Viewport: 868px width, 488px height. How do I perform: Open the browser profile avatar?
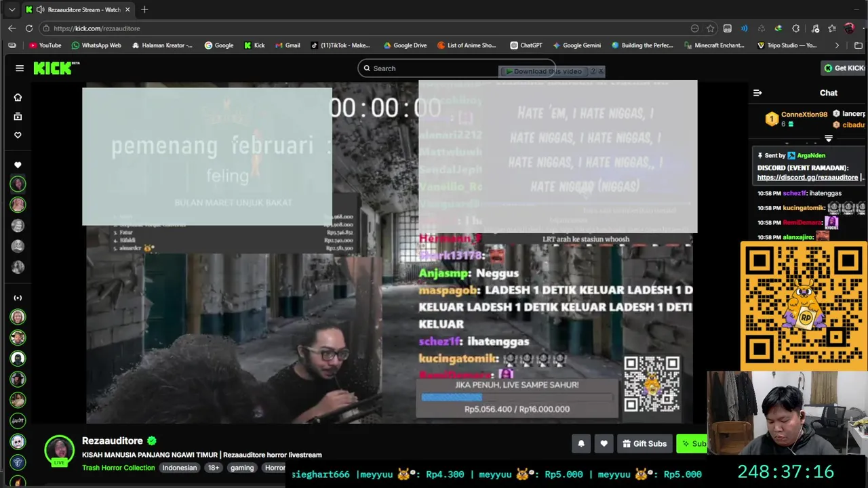click(849, 28)
